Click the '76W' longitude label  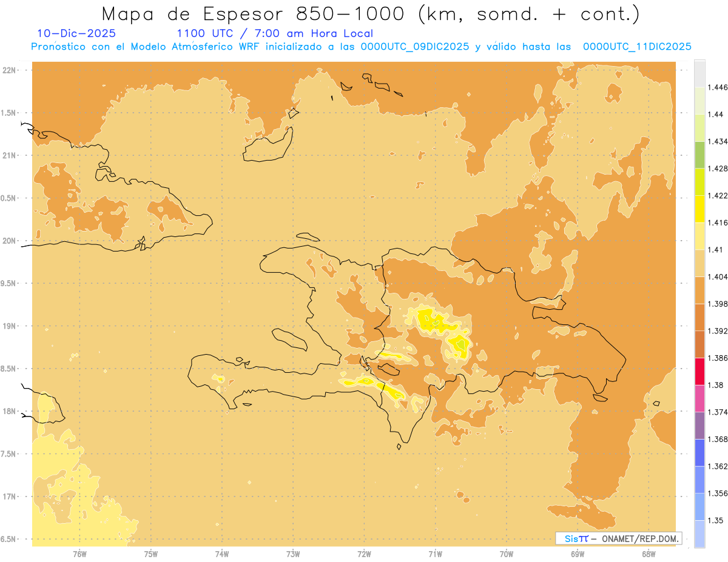point(79,554)
